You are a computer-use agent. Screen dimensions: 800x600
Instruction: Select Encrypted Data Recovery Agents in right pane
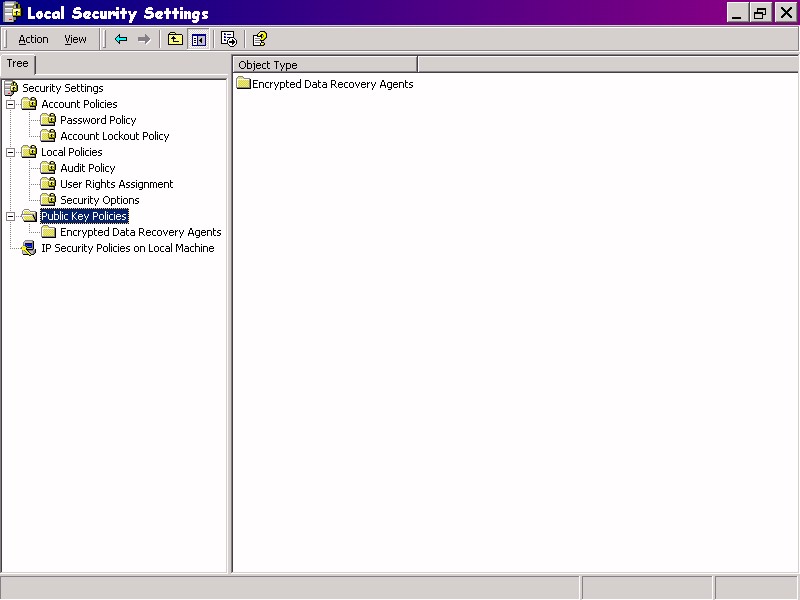(333, 84)
